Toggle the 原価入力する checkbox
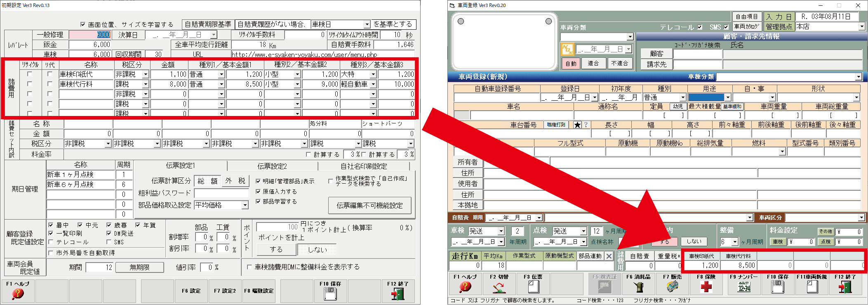The height and width of the screenshot is (305, 868). [x=258, y=192]
